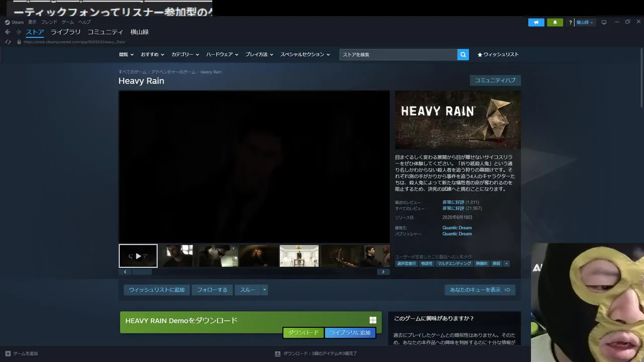
Task: Open the アドベンチャーのゲーム breadcrumb
Action: point(173,72)
